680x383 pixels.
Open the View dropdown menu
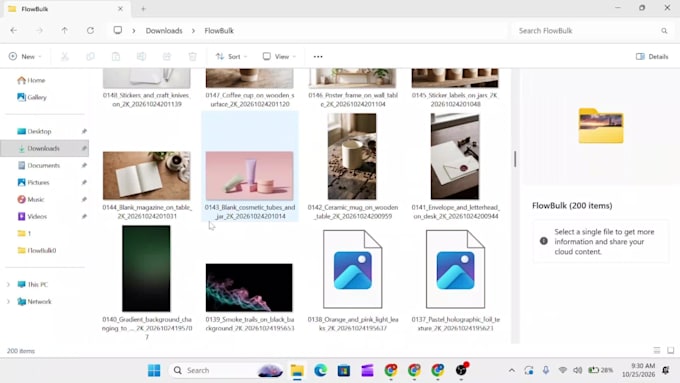[279, 56]
